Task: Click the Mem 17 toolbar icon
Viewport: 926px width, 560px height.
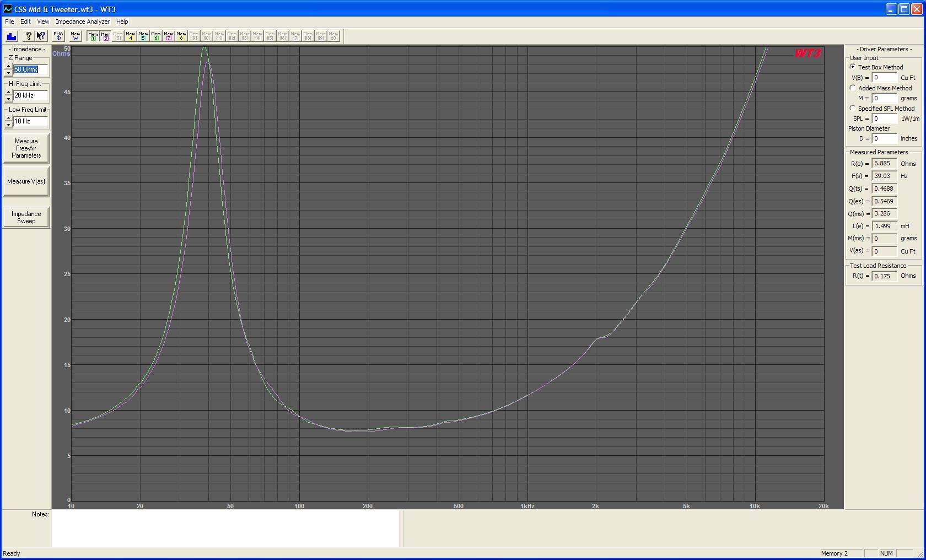Action: (x=295, y=36)
